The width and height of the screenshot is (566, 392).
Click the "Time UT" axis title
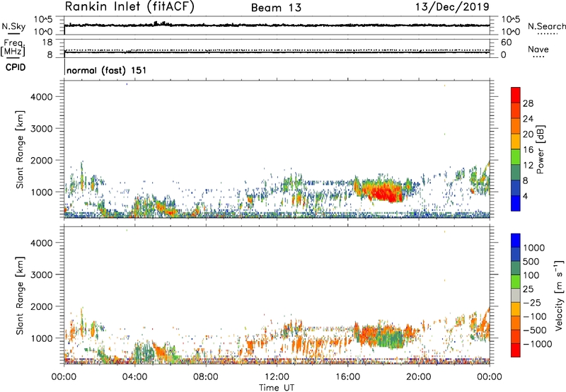tap(277, 388)
